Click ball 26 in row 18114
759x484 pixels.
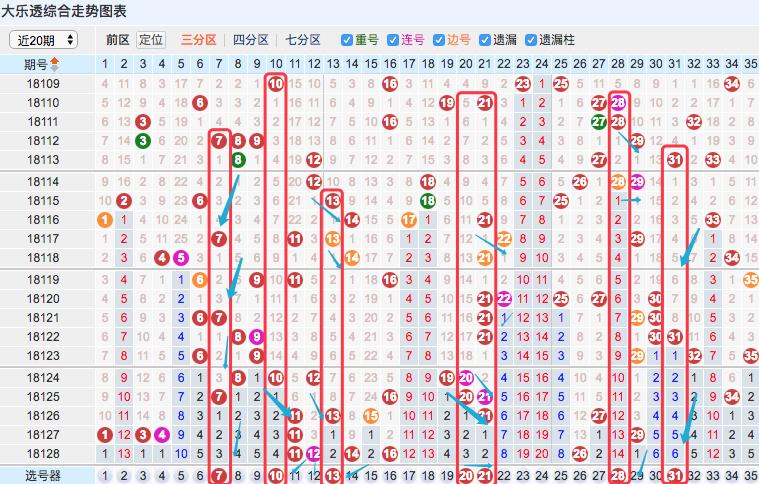click(x=580, y=182)
